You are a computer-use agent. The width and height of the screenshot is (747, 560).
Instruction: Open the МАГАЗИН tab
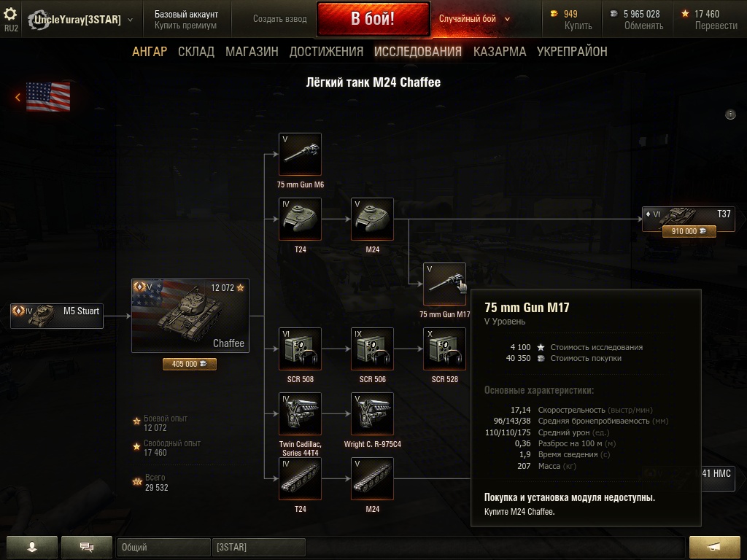[252, 52]
